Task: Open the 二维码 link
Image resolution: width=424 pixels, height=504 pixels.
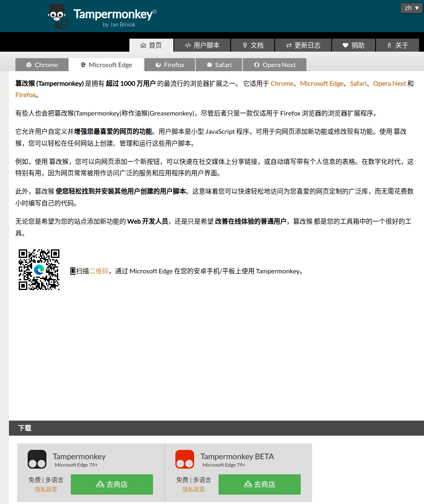Action: point(99,271)
